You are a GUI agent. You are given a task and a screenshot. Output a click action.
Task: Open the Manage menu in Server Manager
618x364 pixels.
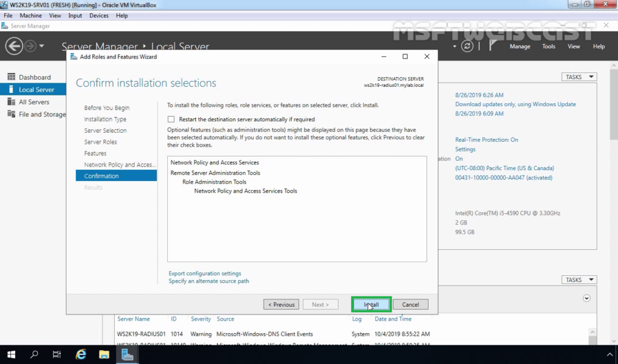tap(520, 46)
